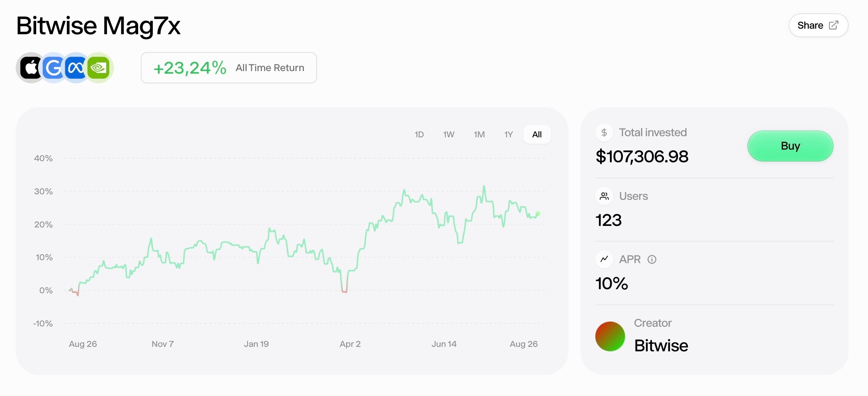
Task: Click the Share button
Action: 818,25
